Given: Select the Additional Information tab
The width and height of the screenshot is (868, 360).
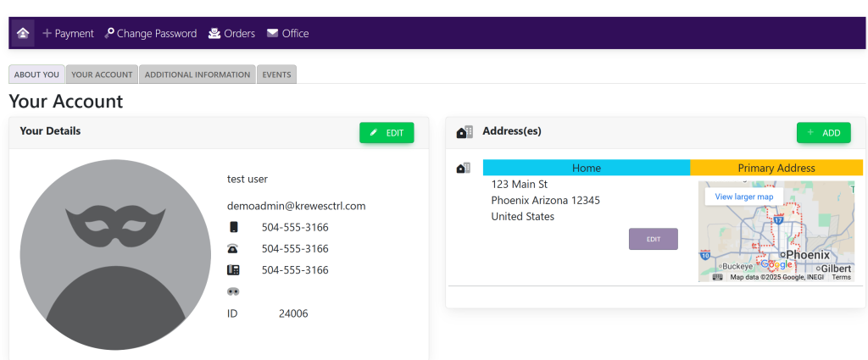Looking at the screenshot, I should [x=198, y=75].
